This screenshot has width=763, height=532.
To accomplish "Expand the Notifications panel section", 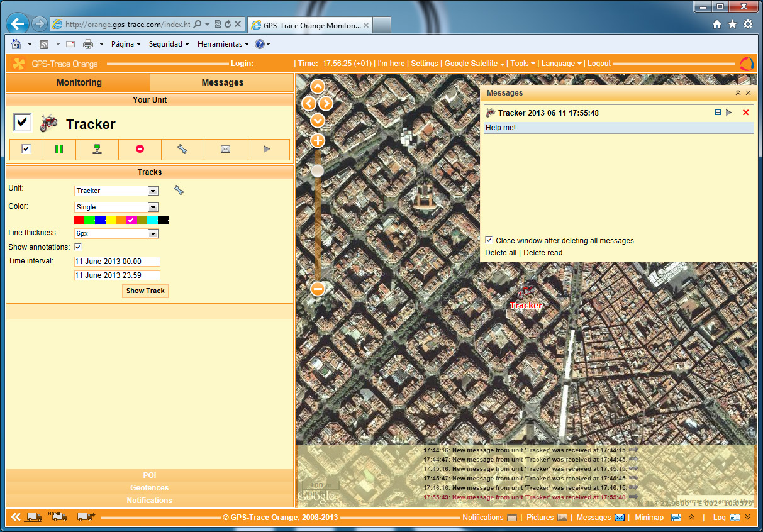I will point(150,501).
